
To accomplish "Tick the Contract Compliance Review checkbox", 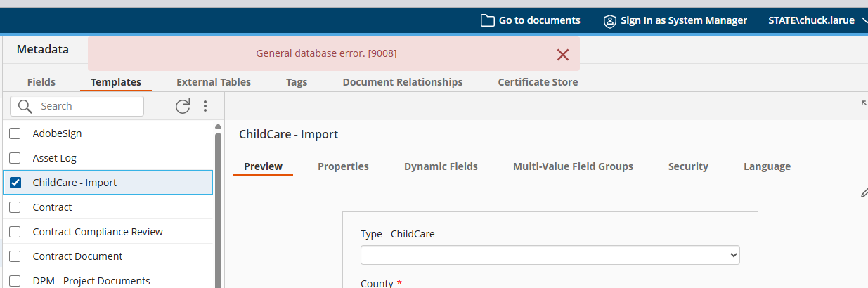I will [x=15, y=232].
